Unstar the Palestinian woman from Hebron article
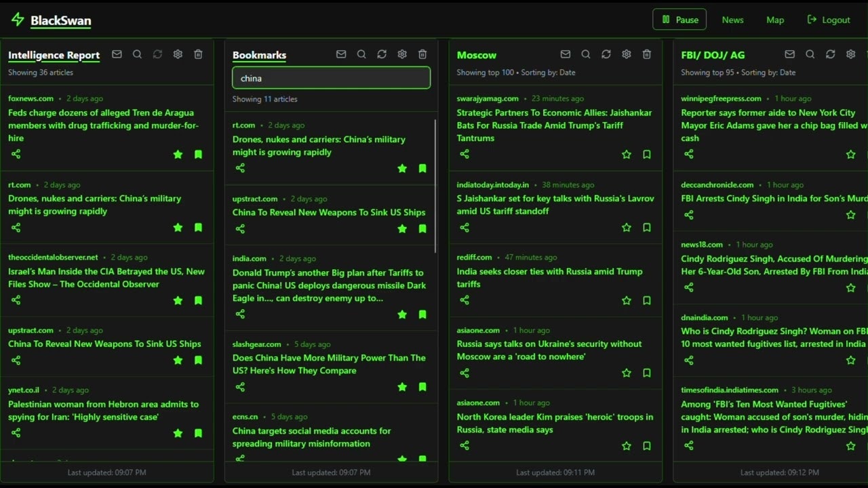 point(178,433)
